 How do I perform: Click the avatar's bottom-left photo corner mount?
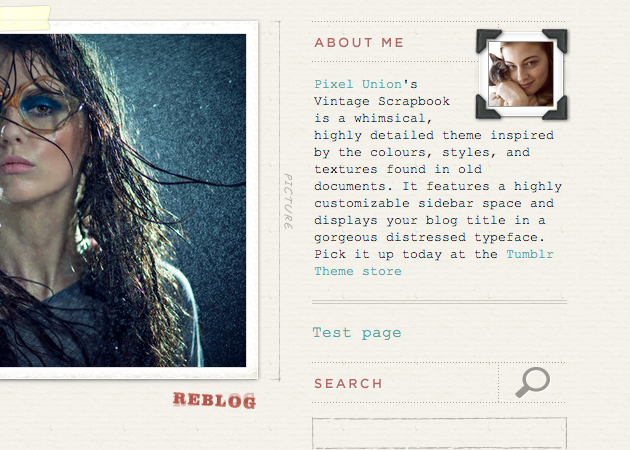pos(487,108)
